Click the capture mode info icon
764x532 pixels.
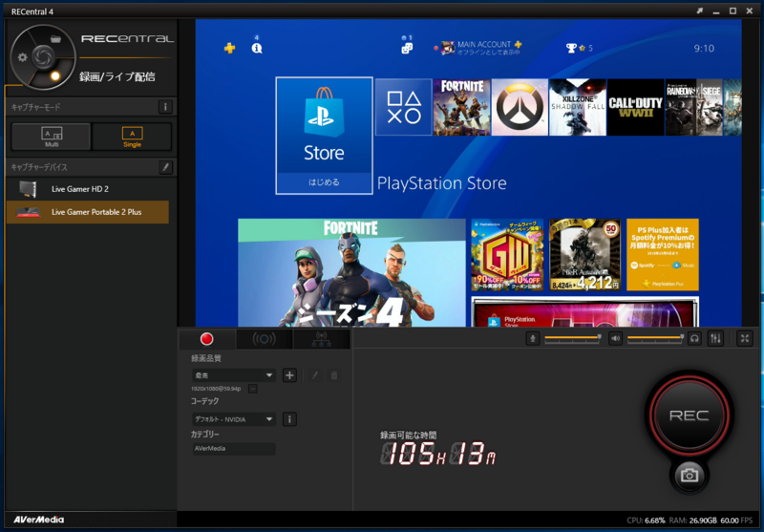165,107
